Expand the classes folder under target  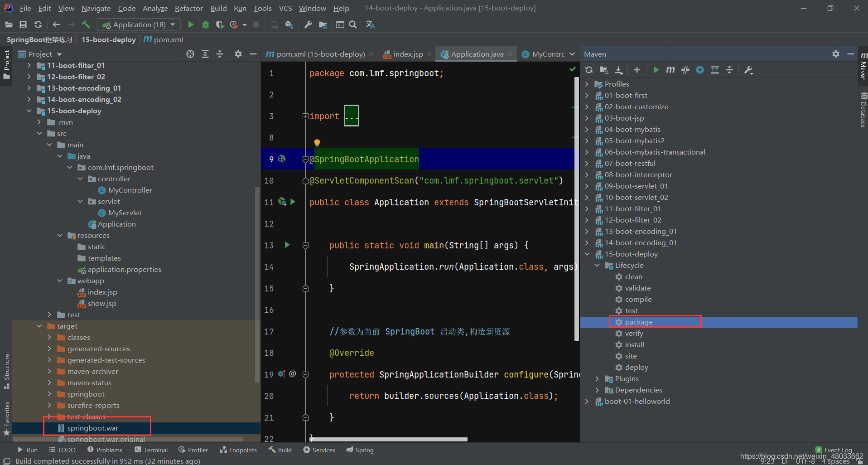click(x=49, y=337)
